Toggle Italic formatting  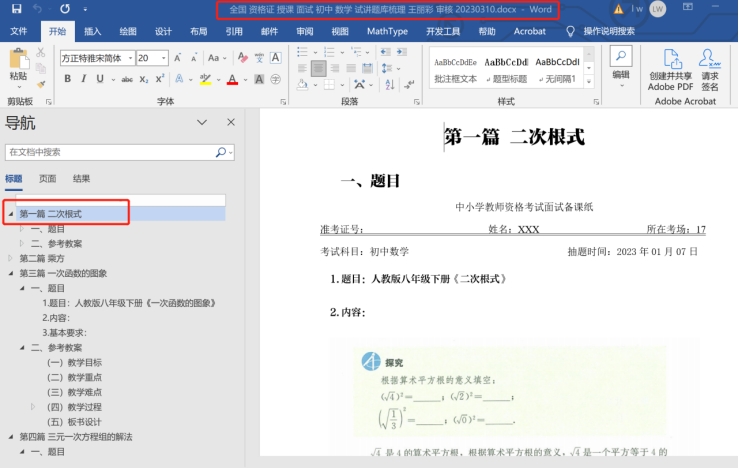tap(86, 79)
